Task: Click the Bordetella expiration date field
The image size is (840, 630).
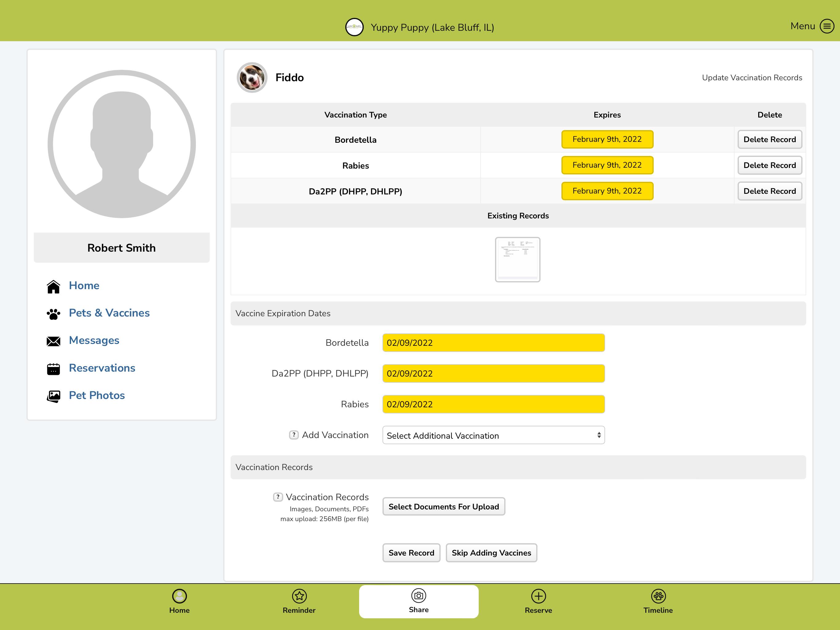Action: pos(493,343)
